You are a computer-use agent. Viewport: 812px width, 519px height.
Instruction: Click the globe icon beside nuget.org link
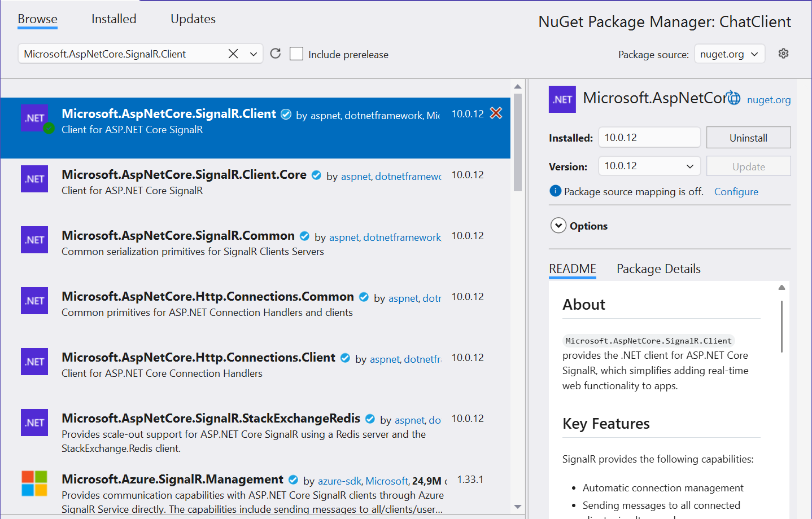tap(733, 98)
